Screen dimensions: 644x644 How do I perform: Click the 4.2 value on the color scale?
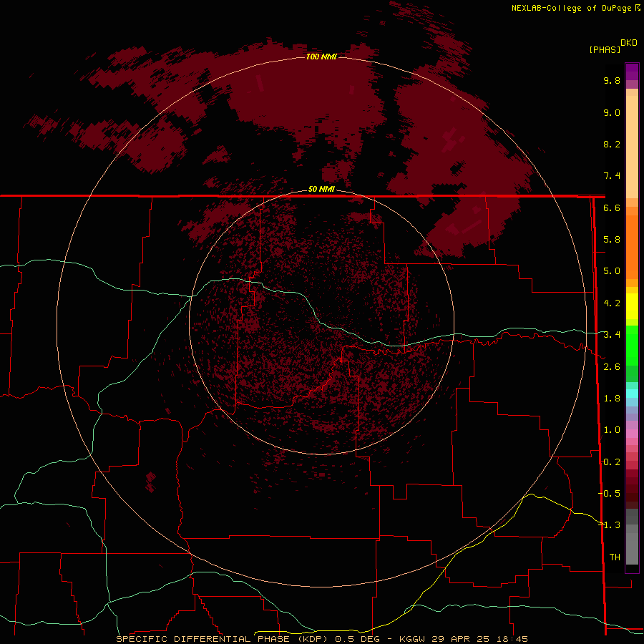(612, 303)
